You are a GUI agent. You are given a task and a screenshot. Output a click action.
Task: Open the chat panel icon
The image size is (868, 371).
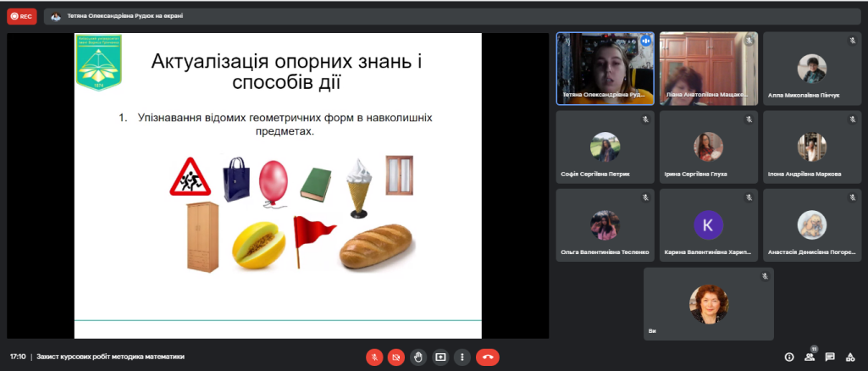coord(830,357)
